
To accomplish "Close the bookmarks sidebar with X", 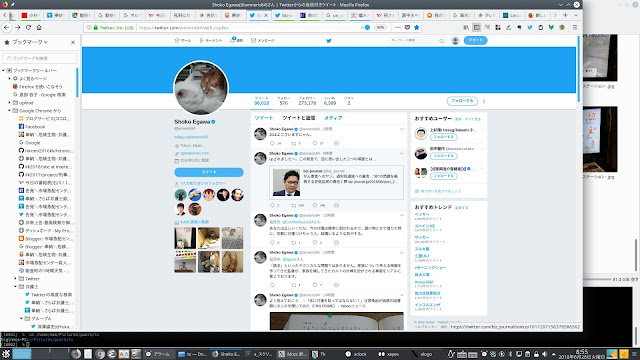I will (73, 42).
